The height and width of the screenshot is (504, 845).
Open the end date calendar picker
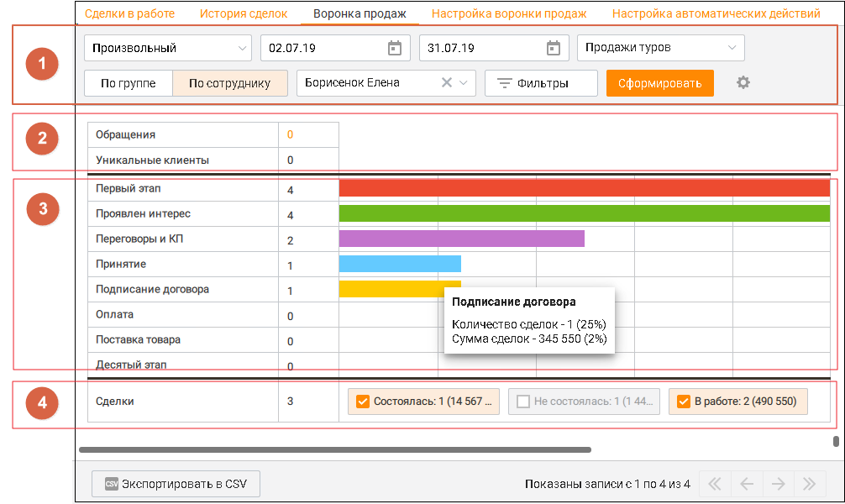click(553, 48)
